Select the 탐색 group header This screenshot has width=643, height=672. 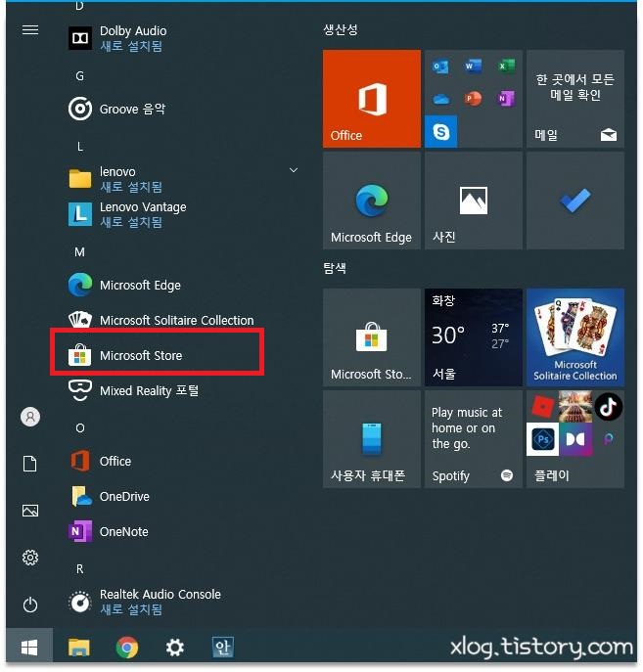coord(335,268)
